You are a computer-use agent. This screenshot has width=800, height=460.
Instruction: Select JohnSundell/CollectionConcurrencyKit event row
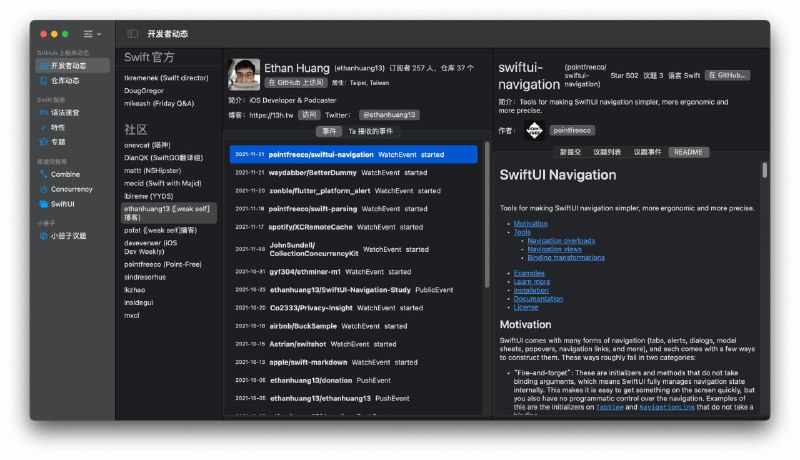tap(354, 249)
